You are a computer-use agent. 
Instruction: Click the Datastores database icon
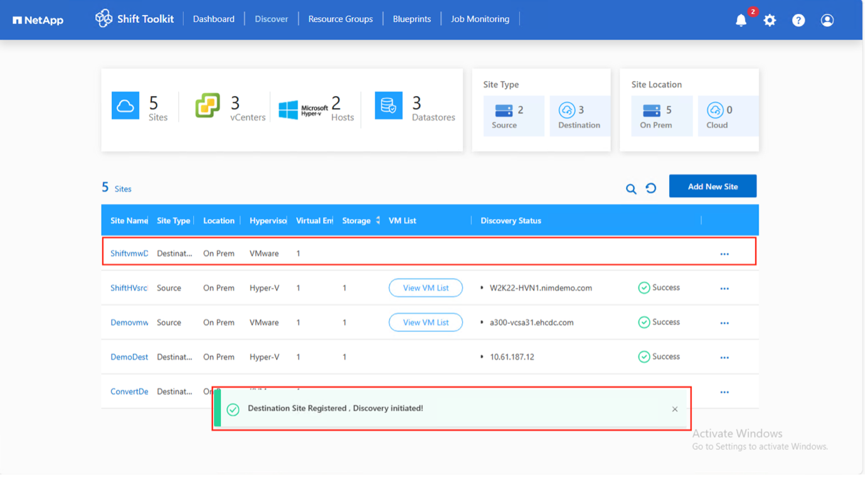[x=388, y=105]
